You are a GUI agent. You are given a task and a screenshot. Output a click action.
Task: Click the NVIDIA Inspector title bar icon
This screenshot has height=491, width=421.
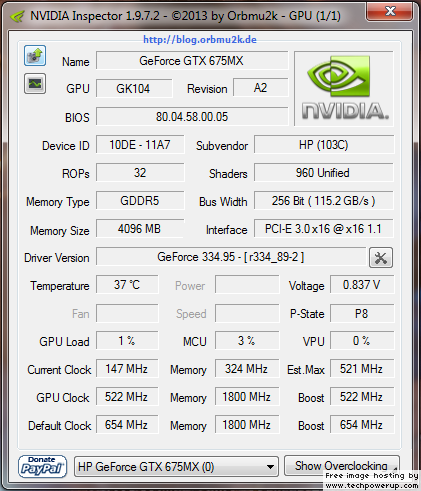(17, 16)
